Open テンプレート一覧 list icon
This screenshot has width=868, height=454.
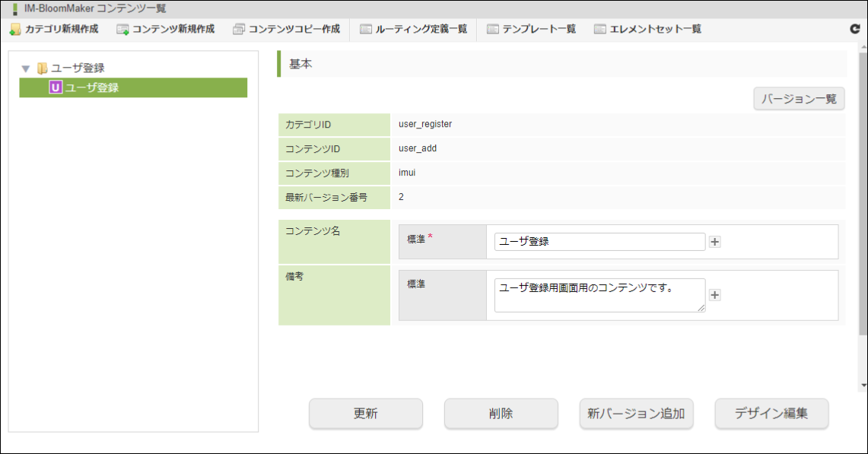tap(493, 30)
